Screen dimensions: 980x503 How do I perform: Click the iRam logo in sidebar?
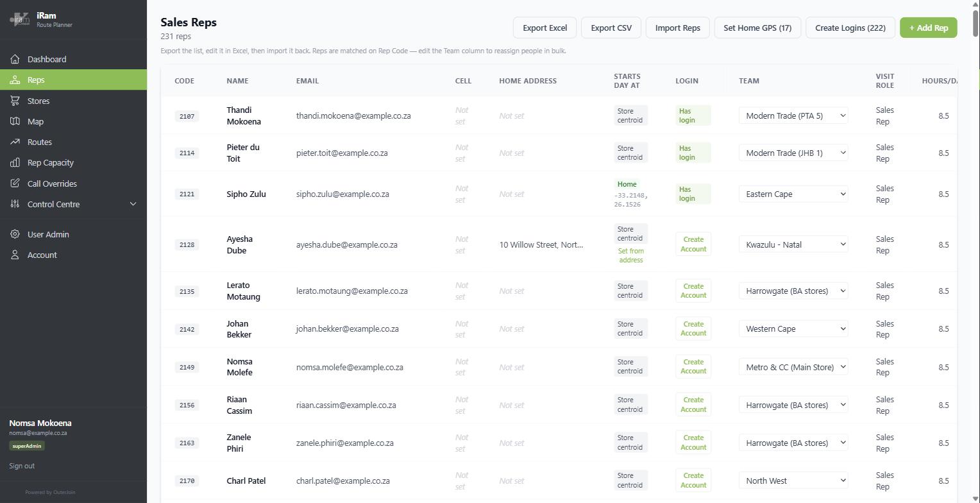20,19
